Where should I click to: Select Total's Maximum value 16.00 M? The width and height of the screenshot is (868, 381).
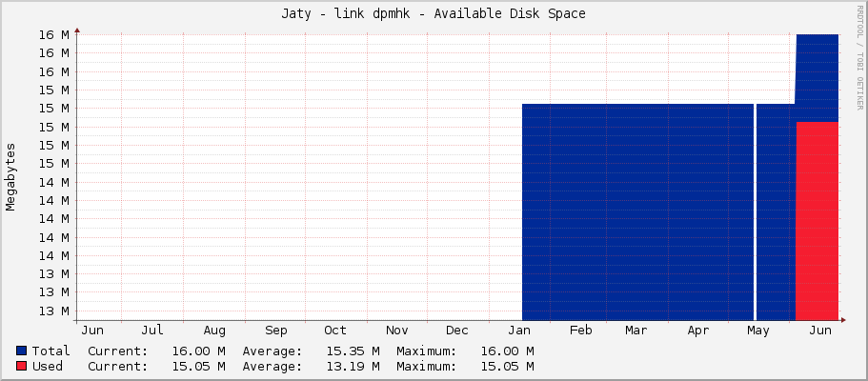click(508, 351)
